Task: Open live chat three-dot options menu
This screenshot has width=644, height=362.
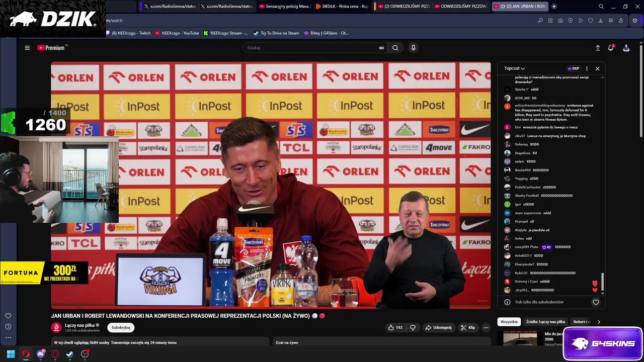Action: point(587,68)
